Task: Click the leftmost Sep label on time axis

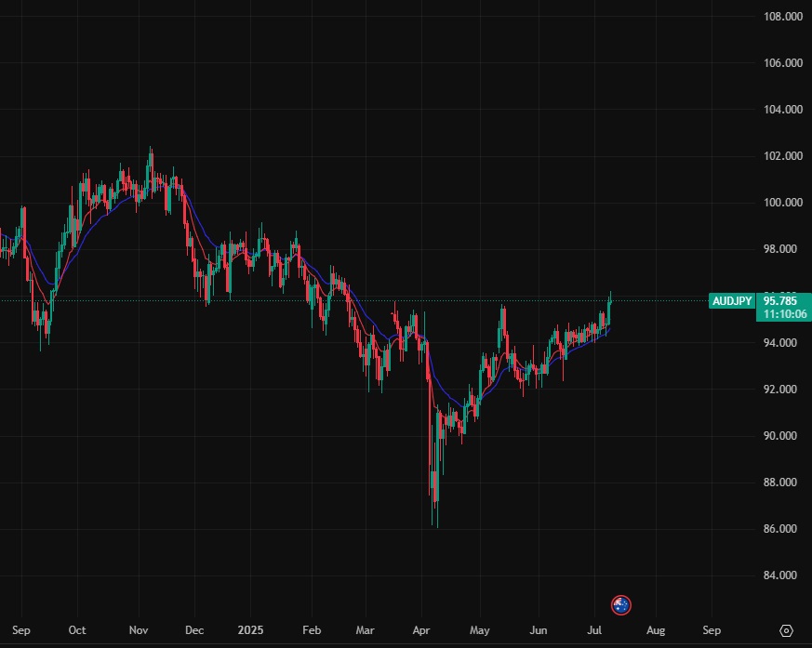Action: [21, 630]
